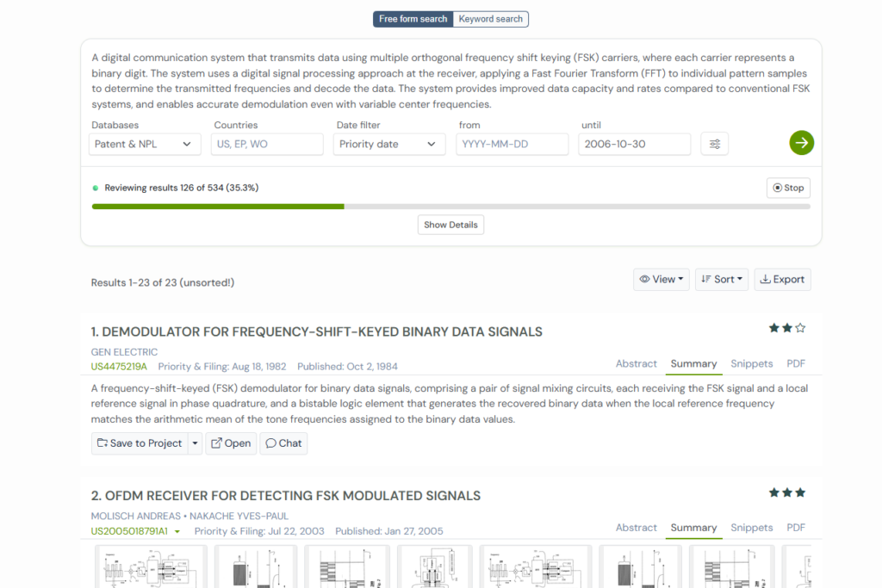Viewport: 882px width, 588px height.
Task: Open Abstract tab of first result
Action: tap(636, 364)
